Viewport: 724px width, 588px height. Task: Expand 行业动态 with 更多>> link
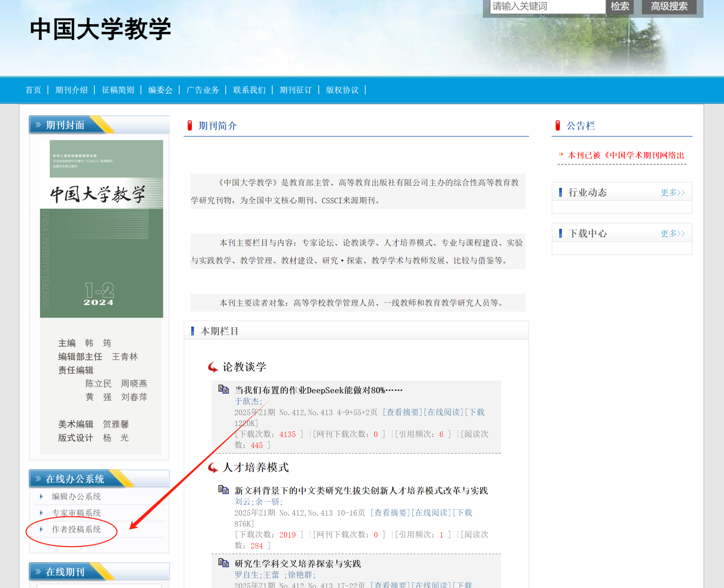pyautogui.click(x=672, y=193)
